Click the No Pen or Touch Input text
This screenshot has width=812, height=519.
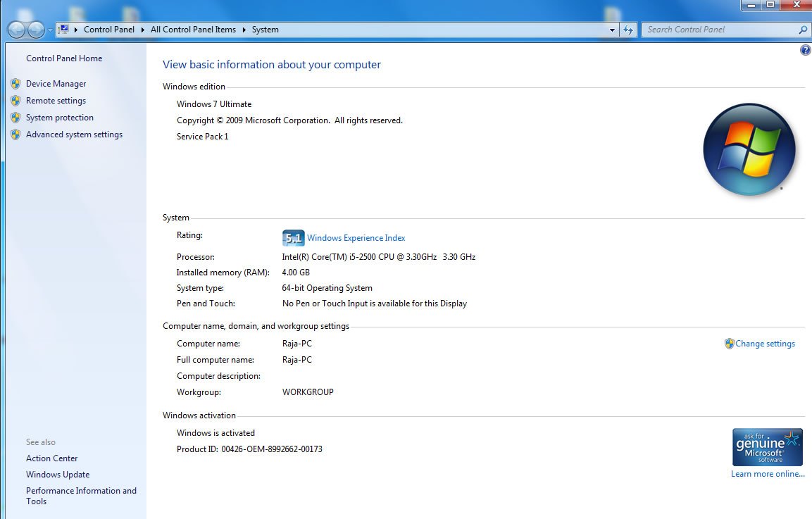[375, 304]
